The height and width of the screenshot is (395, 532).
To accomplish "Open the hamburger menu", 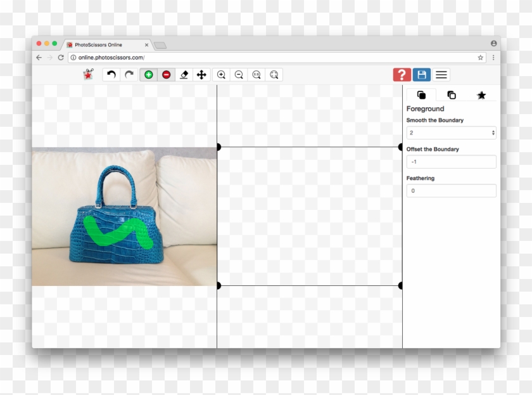I will [x=441, y=75].
